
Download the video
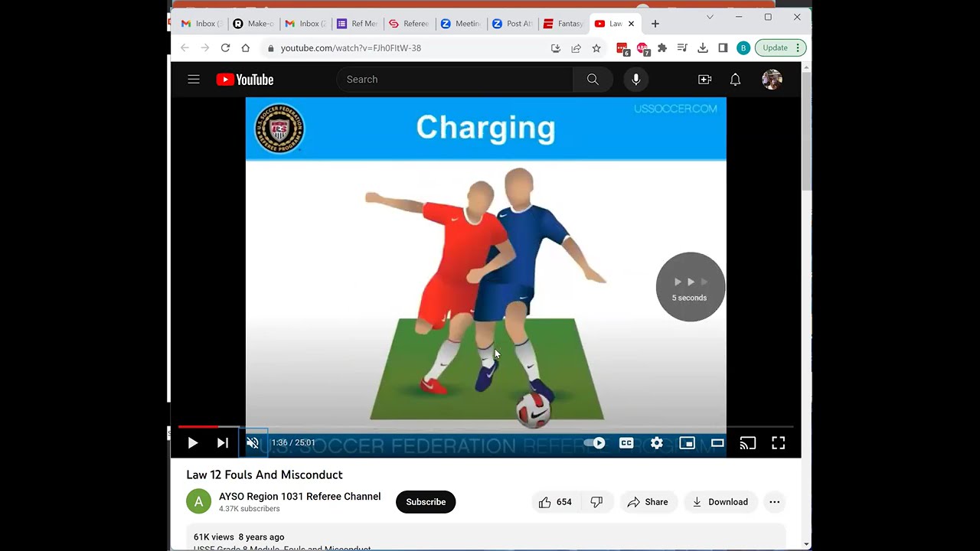pyautogui.click(x=720, y=502)
